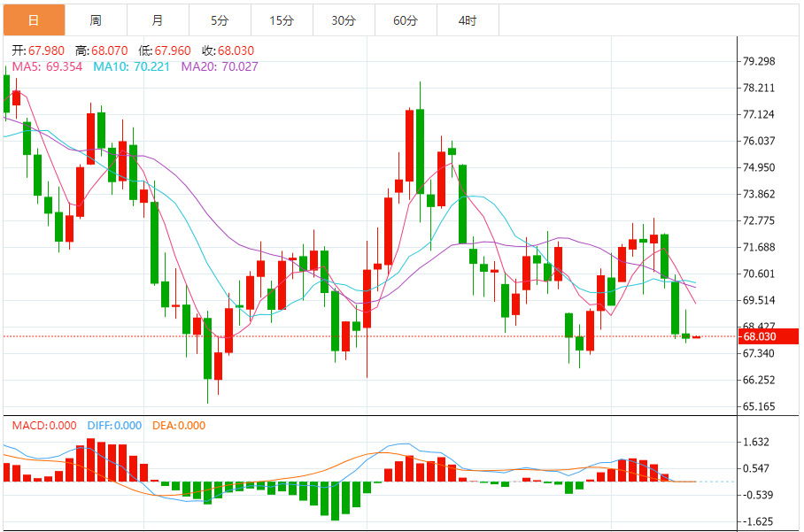Click the 高: 68.070 high price text
This screenshot has width=804, height=532.
pyautogui.click(x=101, y=50)
